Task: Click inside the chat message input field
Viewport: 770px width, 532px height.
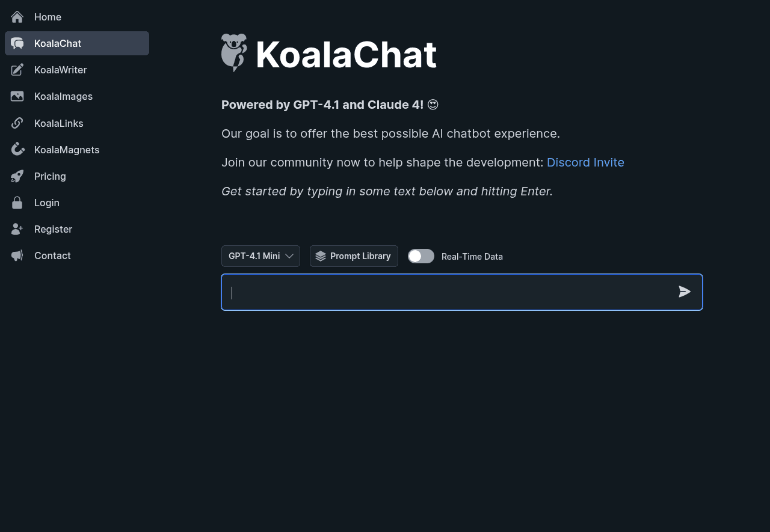Action: click(445, 292)
